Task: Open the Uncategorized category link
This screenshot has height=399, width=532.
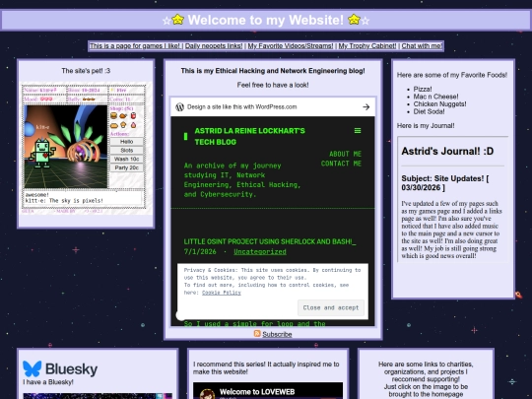Action: tap(260, 252)
